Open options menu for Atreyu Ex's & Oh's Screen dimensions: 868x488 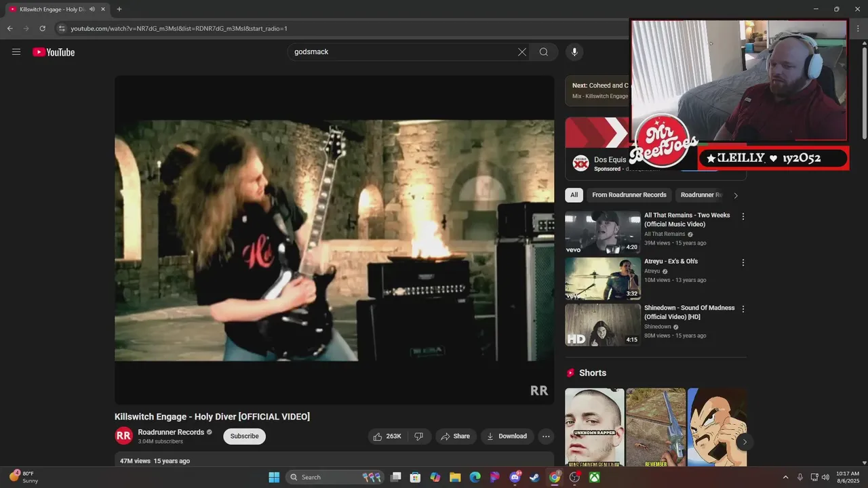pyautogui.click(x=743, y=262)
